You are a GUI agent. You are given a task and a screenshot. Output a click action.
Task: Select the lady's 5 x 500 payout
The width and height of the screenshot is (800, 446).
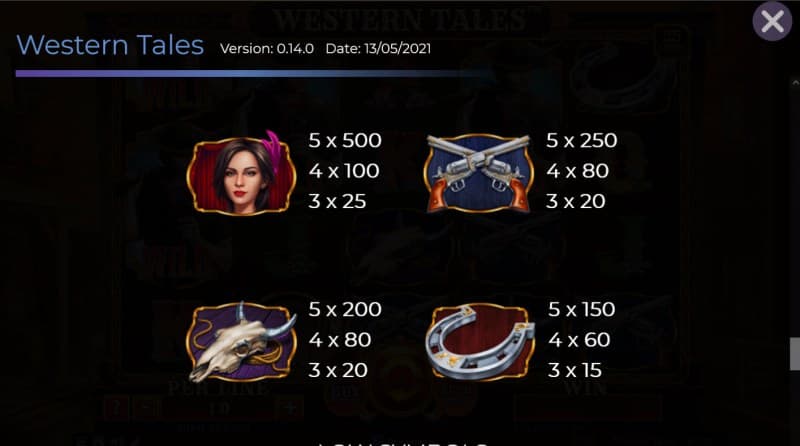[345, 140]
